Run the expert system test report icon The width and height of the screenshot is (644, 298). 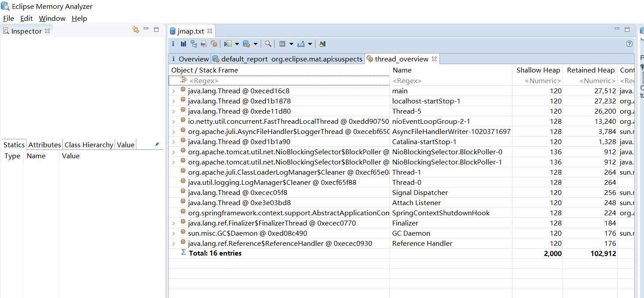pos(228,44)
